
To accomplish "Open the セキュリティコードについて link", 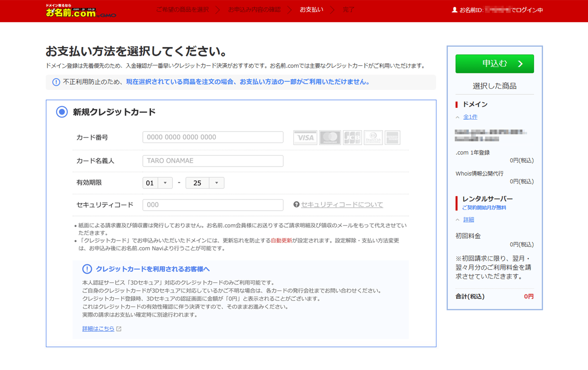I will point(342,205).
